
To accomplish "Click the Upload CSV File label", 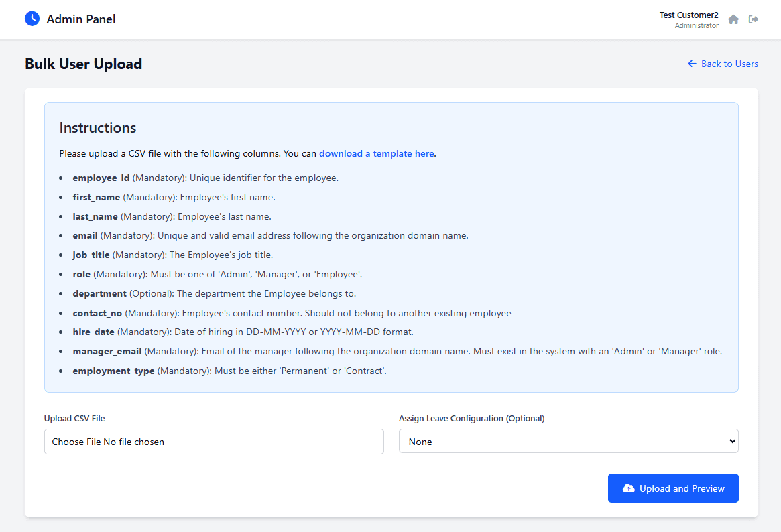I will 74,418.
